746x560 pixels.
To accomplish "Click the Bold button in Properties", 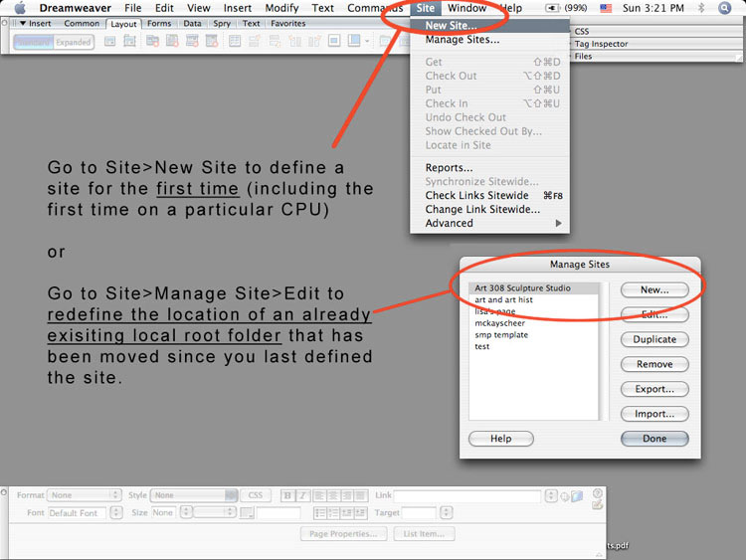I will coord(287,495).
